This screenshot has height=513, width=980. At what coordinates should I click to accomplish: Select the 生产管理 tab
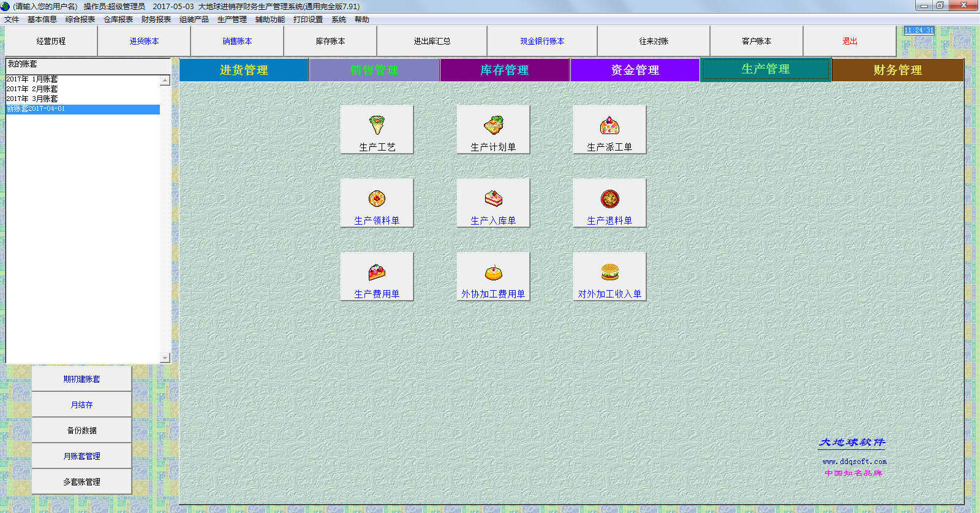[766, 69]
